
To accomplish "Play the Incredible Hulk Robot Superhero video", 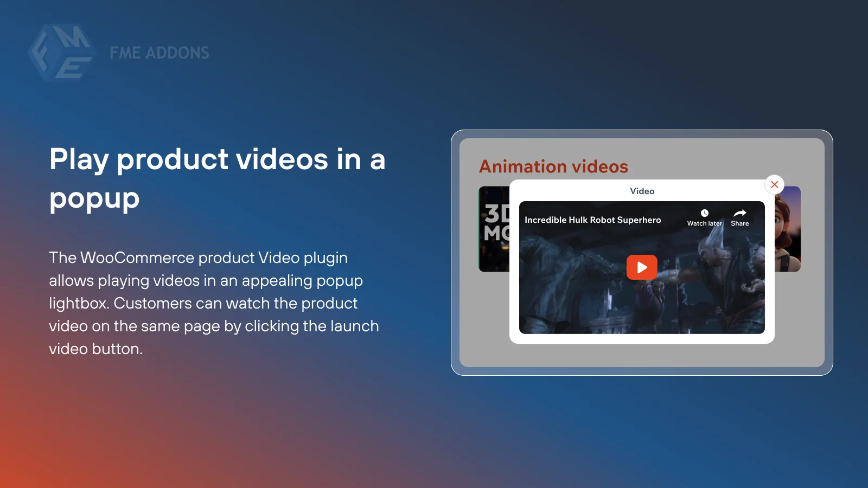I will [642, 267].
